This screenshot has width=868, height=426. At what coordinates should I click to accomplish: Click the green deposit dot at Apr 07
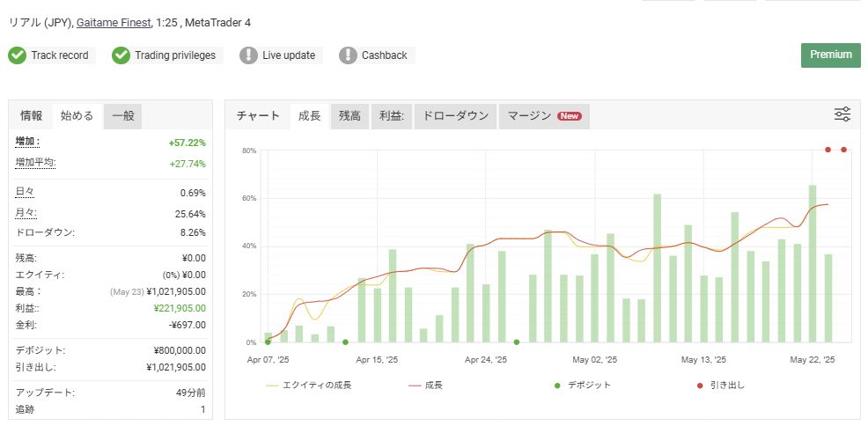coord(268,342)
